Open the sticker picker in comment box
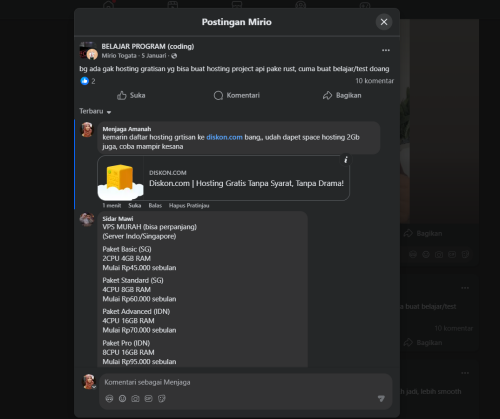 coord(162,399)
